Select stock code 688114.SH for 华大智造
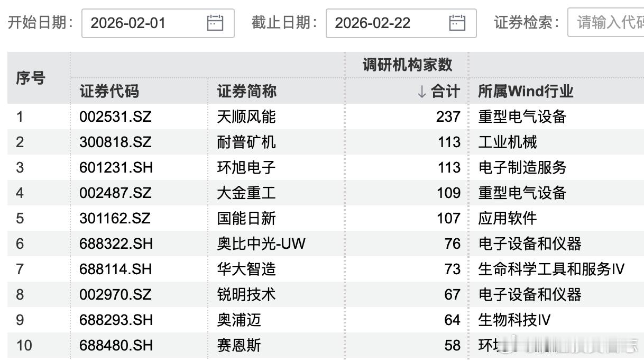 click(115, 269)
